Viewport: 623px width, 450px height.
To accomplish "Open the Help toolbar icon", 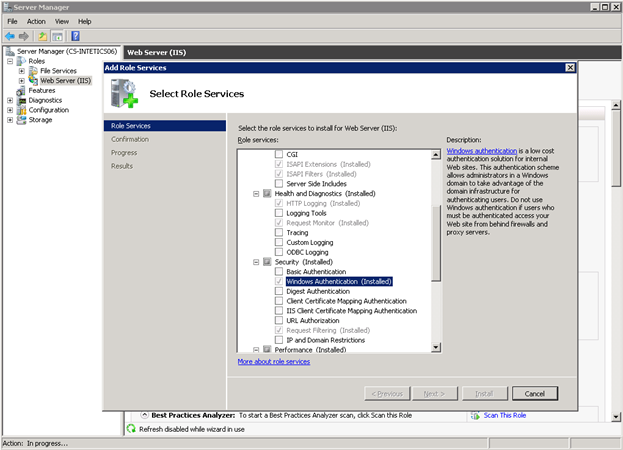I will click(76, 35).
